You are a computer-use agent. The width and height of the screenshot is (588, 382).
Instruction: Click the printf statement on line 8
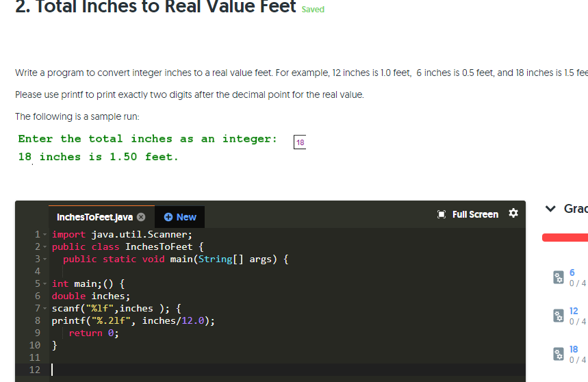point(133,321)
